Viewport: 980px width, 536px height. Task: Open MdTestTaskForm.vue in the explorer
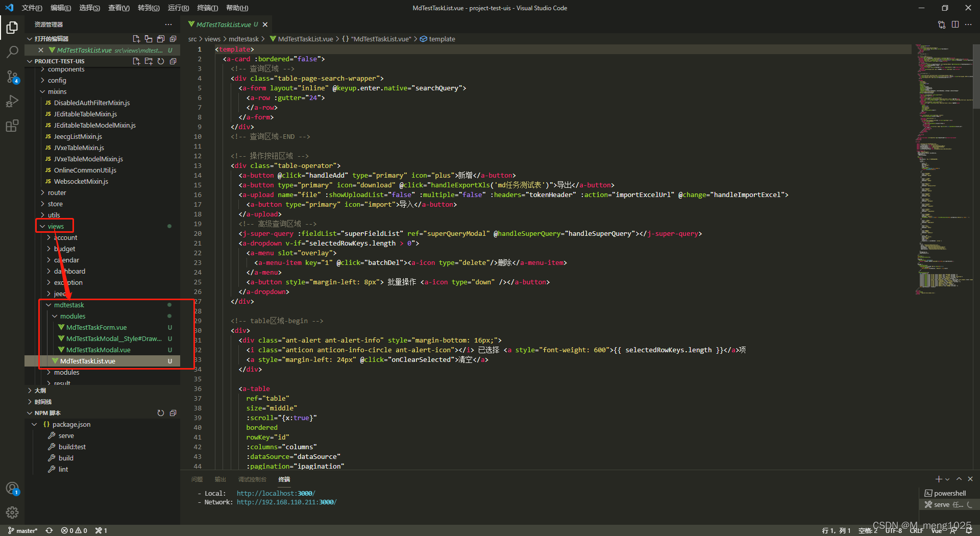[96, 327]
